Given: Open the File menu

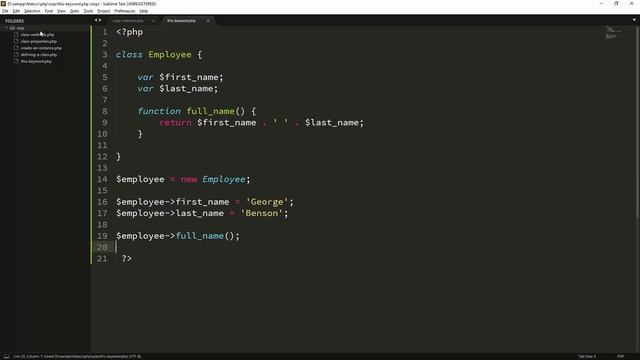Looking at the screenshot, I should tap(5, 11).
